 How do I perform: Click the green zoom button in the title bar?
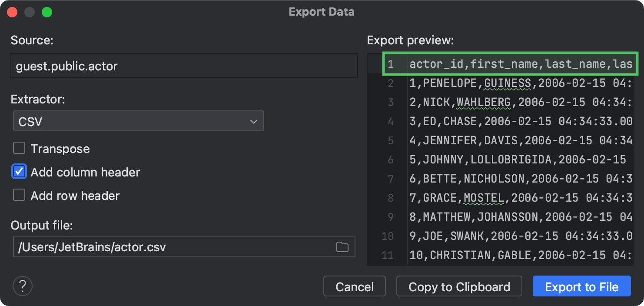click(47, 12)
